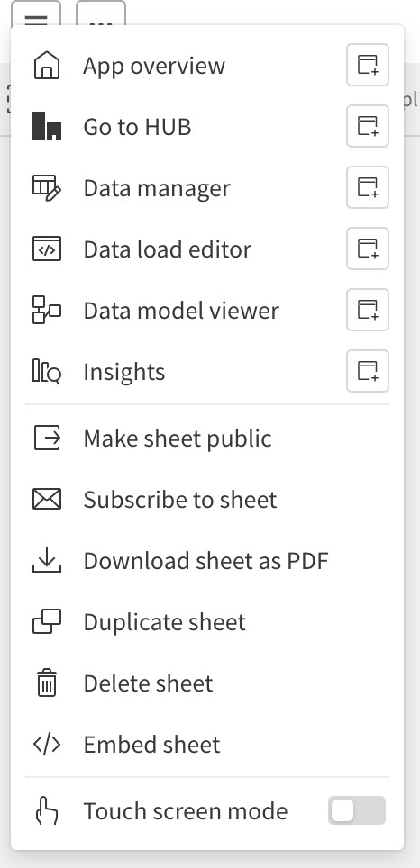Open Go to HUB in new tab icon

click(368, 126)
